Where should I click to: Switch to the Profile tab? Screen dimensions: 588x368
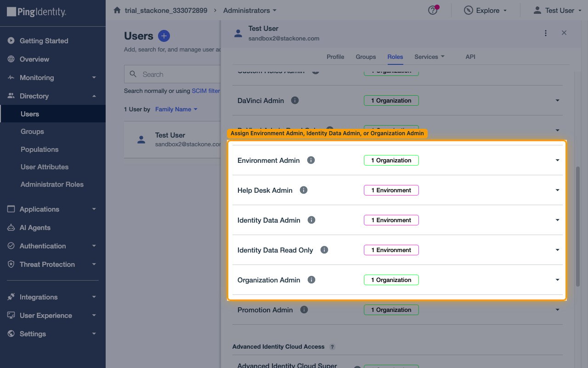[335, 57]
